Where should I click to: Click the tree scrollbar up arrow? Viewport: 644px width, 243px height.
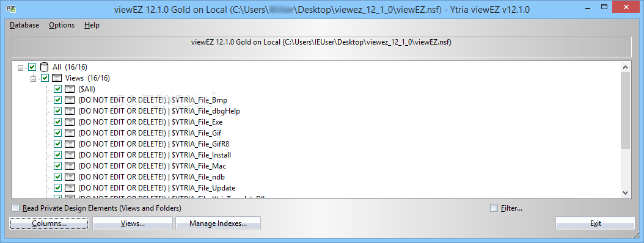click(x=625, y=67)
